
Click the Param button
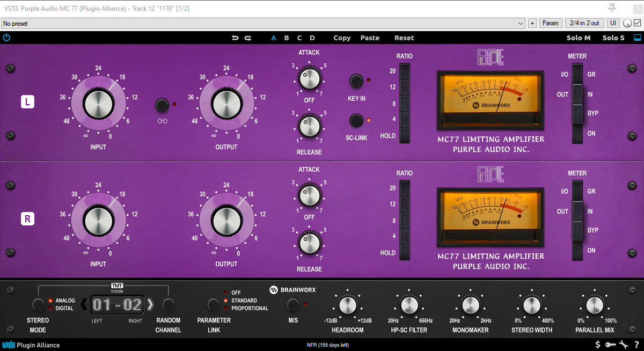pos(550,23)
